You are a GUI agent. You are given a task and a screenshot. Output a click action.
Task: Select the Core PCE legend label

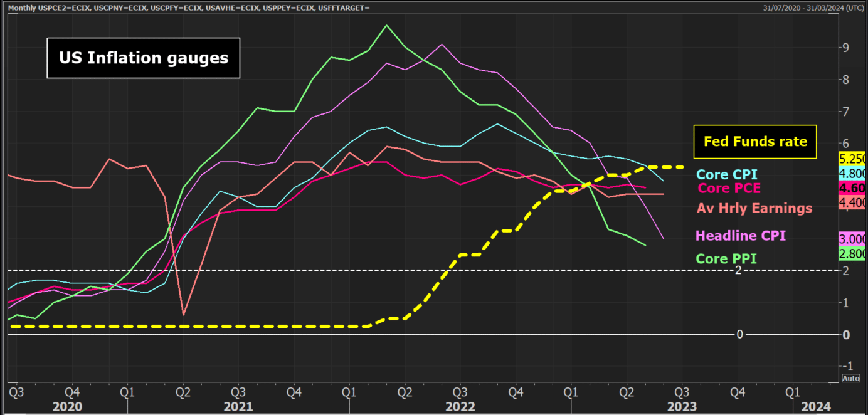[x=728, y=188]
